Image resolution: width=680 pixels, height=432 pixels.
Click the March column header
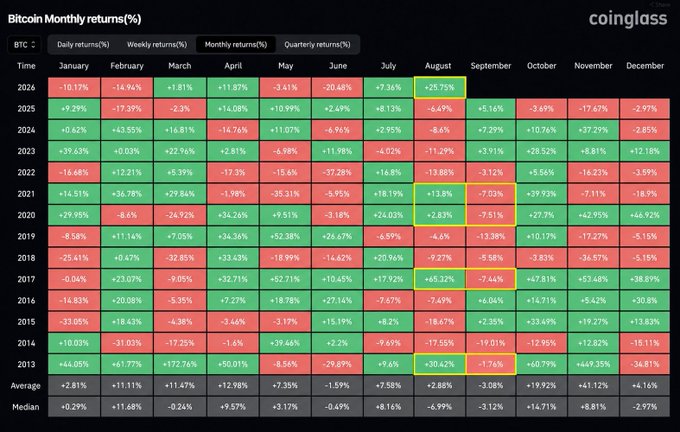[x=180, y=66]
